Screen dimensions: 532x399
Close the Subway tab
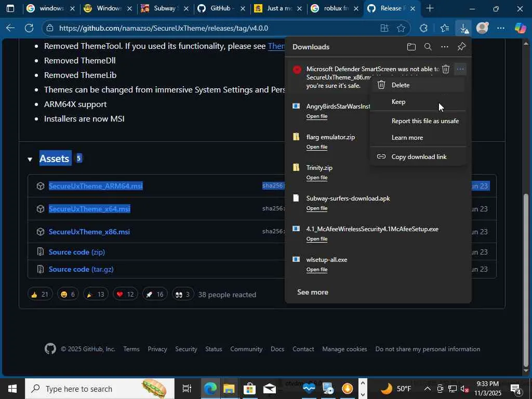tap(186, 8)
